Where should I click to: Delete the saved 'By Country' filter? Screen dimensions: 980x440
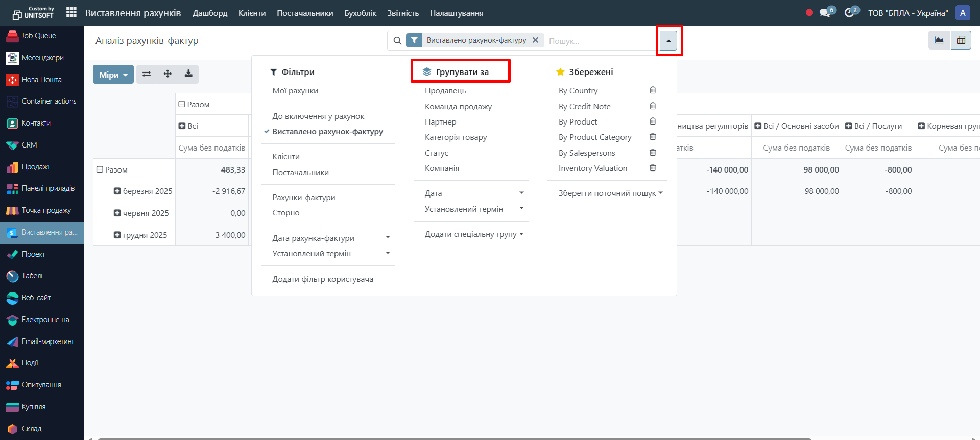tap(652, 90)
